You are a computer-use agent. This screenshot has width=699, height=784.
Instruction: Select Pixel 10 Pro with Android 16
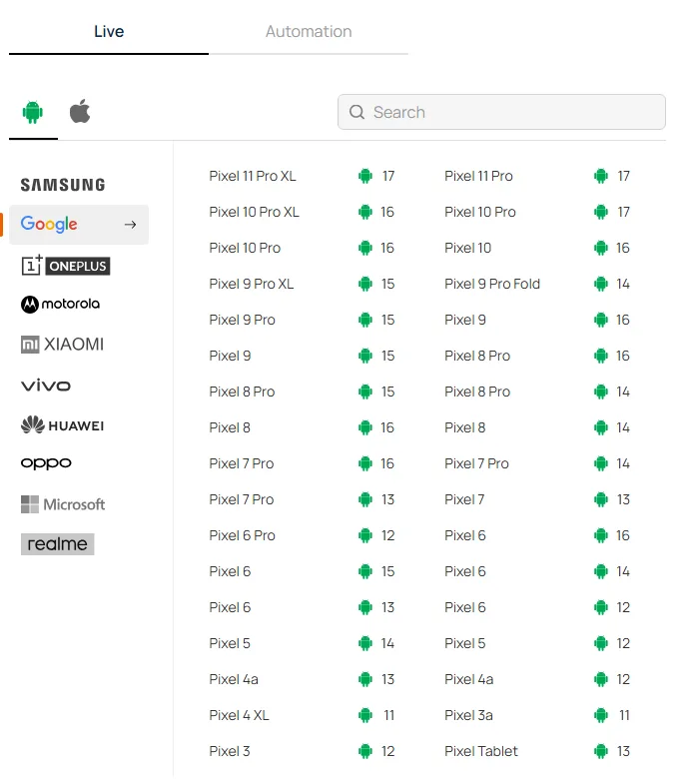(x=245, y=248)
